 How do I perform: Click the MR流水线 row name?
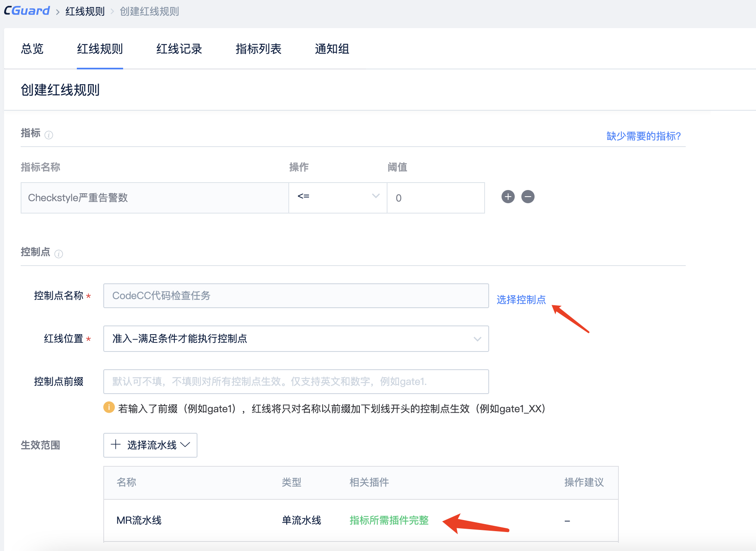tap(139, 520)
